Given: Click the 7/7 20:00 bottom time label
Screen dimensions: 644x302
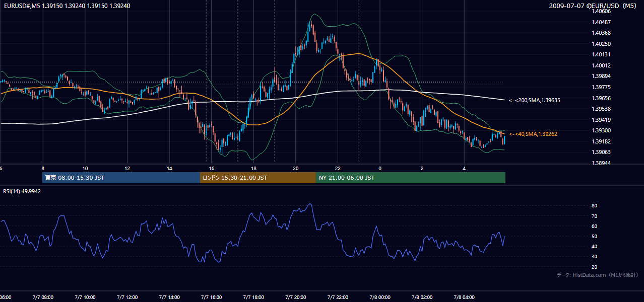Looking at the screenshot, I should coord(296,297).
